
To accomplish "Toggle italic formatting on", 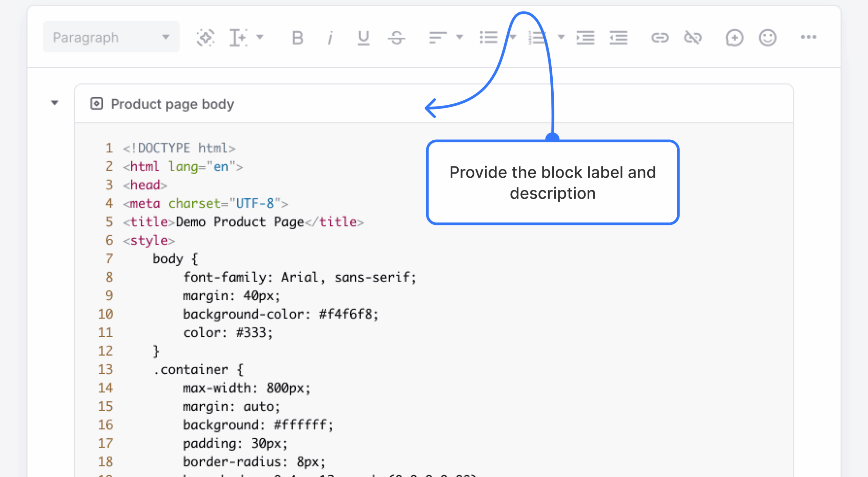I will [x=329, y=37].
